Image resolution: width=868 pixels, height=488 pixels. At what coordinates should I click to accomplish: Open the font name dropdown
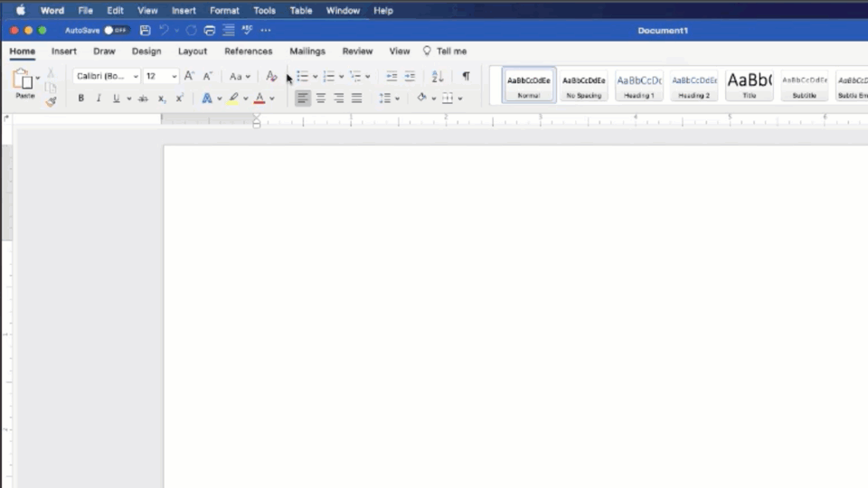pos(136,77)
